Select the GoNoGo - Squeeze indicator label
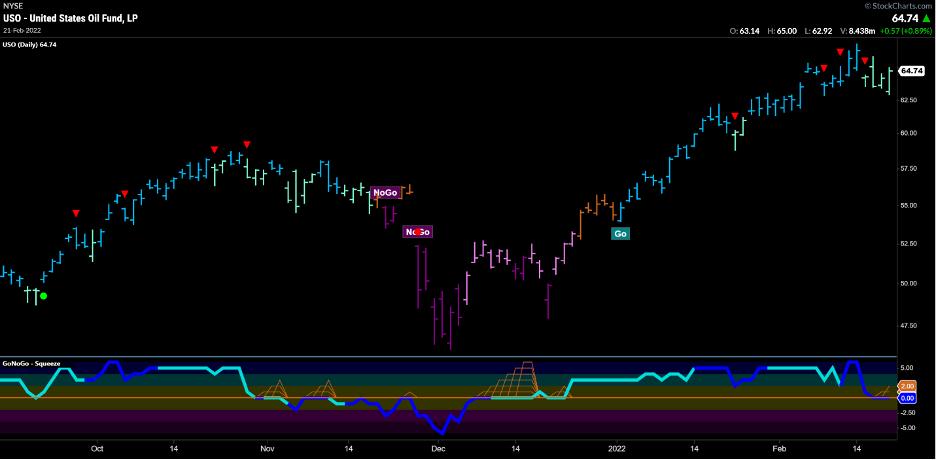Image resolution: width=936 pixels, height=460 pixels. click(33, 364)
